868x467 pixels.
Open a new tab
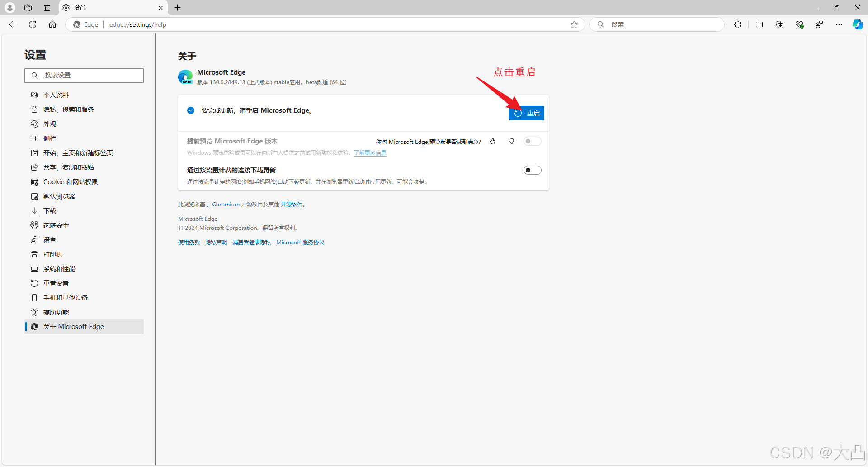point(178,8)
